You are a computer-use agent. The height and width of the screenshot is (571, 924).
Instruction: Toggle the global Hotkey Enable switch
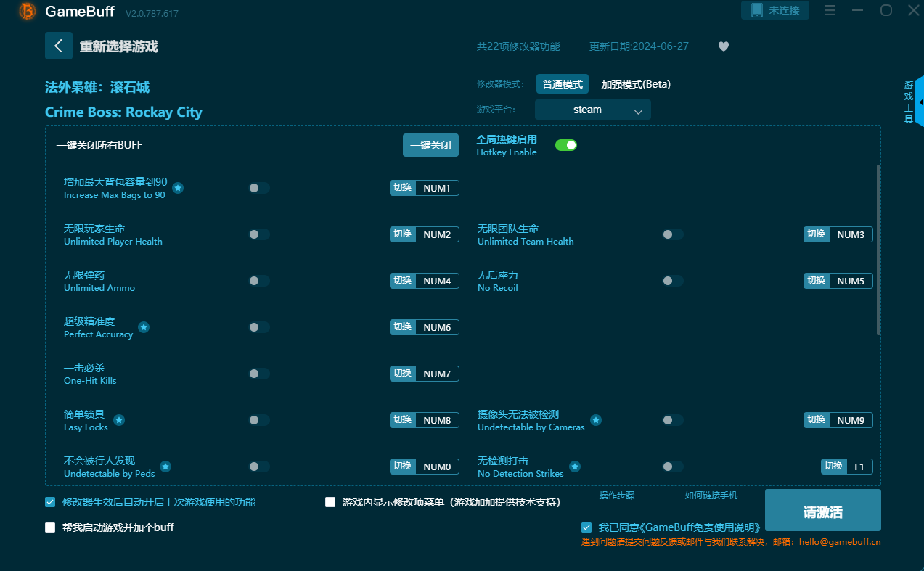[566, 145]
